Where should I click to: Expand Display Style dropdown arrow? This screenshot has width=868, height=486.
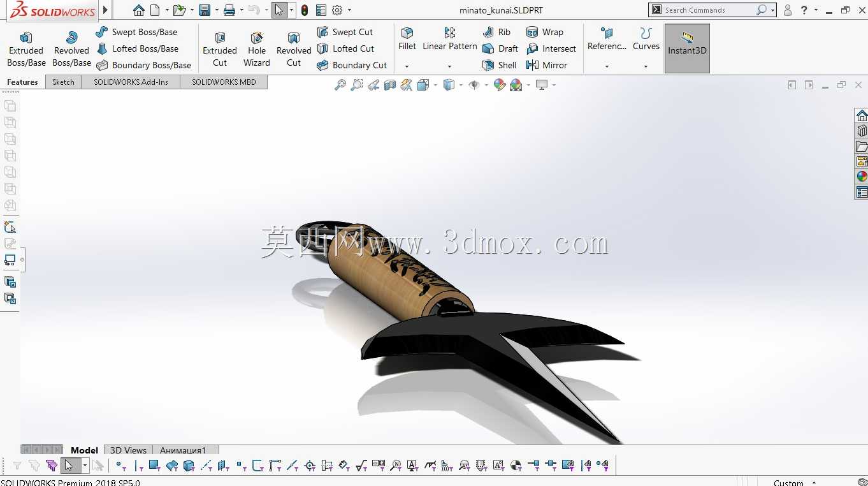pyautogui.click(x=460, y=85)
